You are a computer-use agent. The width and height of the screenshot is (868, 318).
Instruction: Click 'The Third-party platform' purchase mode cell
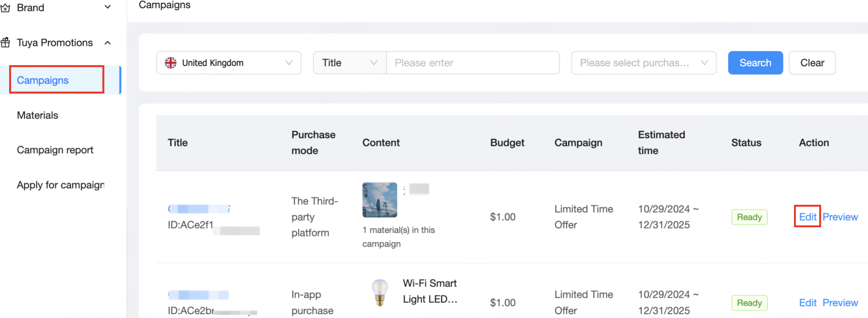pyautogui.click(x=314, y=217)
